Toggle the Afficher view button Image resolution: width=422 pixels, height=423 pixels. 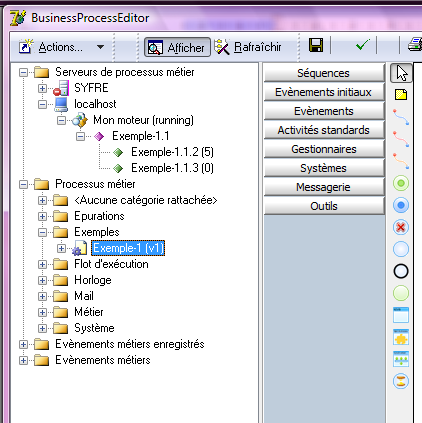click(x=177, y=47)
